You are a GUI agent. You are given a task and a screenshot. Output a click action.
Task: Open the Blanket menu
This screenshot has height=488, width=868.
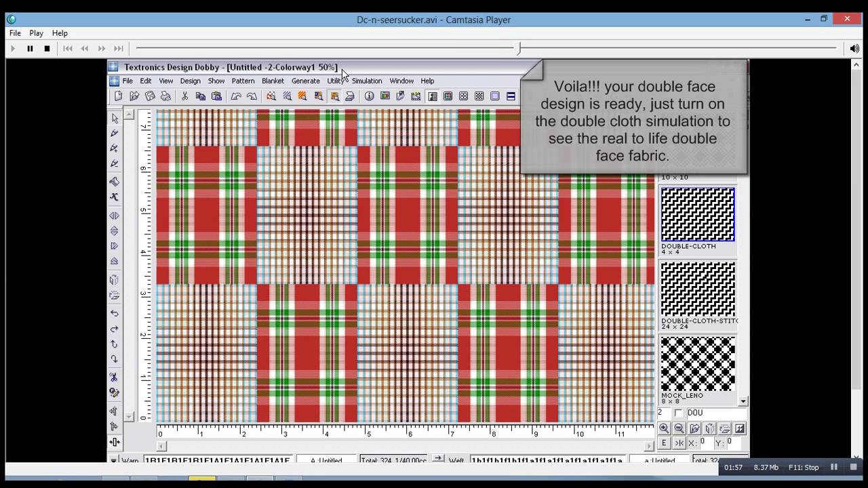[x=273, y=81]
